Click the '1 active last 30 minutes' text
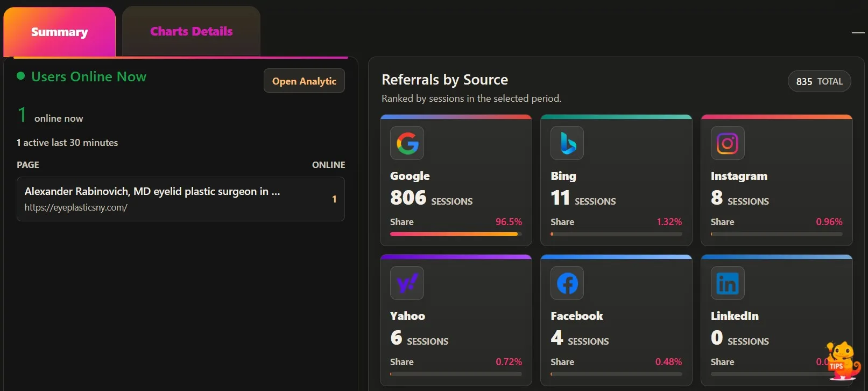This screenshot has height=391, width=868. pyautogui.click(x=67, y=143)
